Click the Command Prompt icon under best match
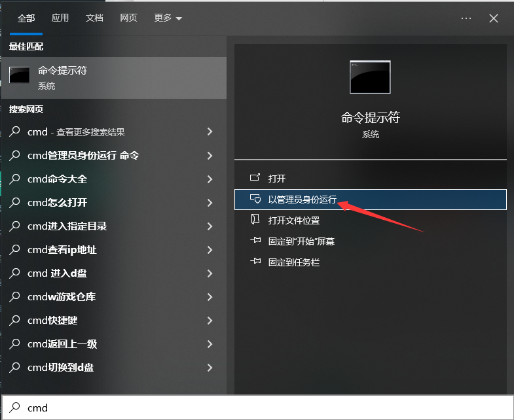Viewport: 514px width, 420px height. (x=20, y=75)
